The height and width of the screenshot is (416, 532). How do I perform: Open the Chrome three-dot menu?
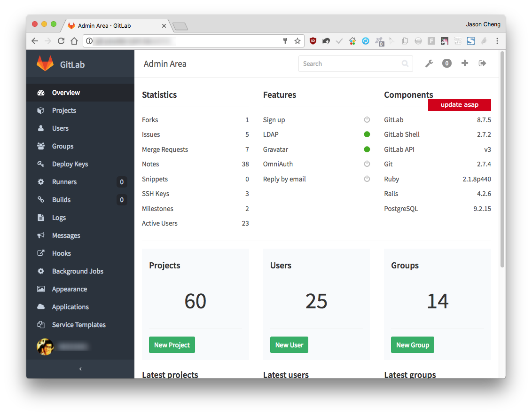pos(497,41)
